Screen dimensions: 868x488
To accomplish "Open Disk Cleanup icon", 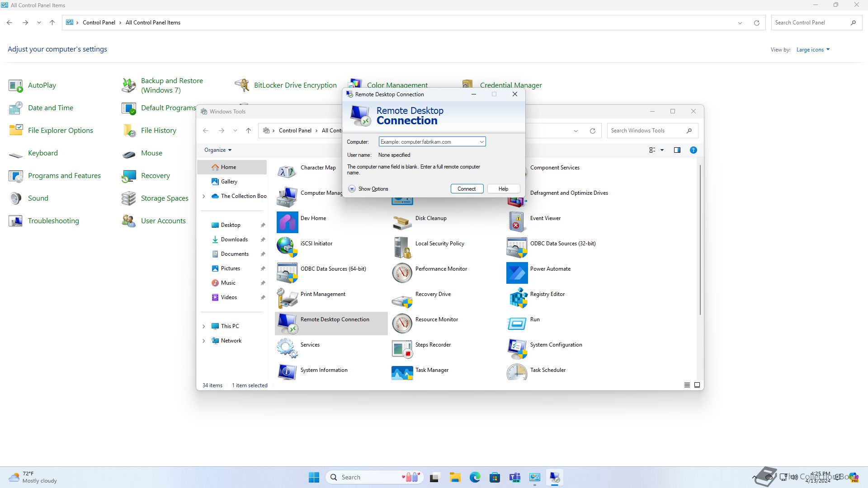I will pyautogui.click(x=402, y=222).
